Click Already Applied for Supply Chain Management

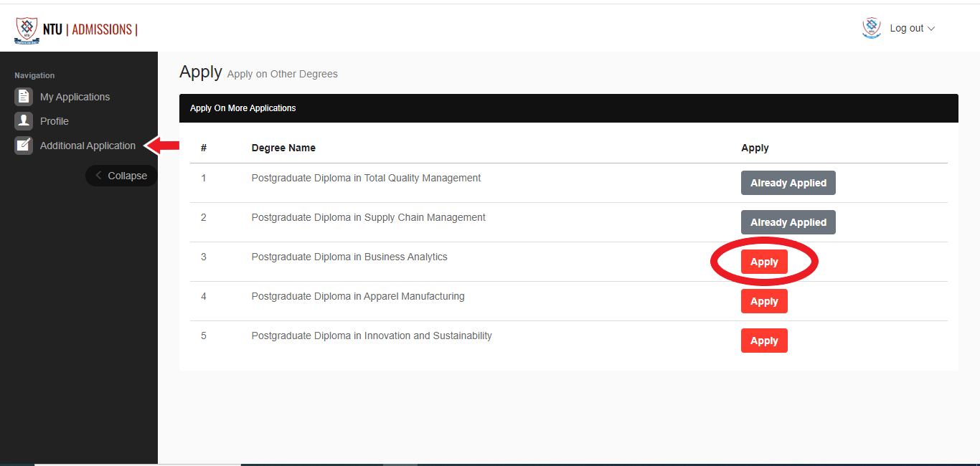pos(788,222)
